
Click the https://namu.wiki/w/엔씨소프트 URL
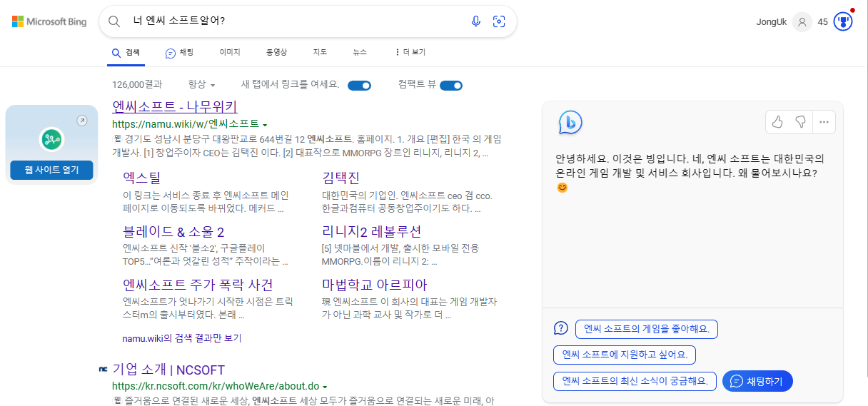186,123
